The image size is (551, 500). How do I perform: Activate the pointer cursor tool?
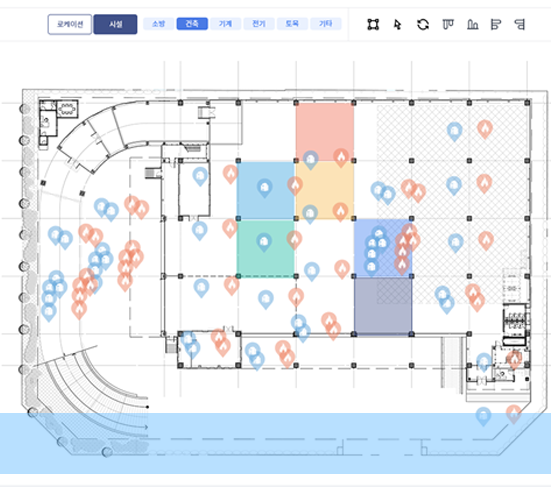[397, 25]
